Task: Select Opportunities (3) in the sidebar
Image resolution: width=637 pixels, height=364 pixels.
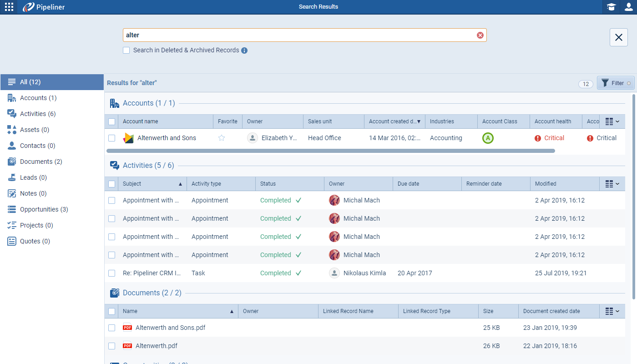Action: [44, 209]
